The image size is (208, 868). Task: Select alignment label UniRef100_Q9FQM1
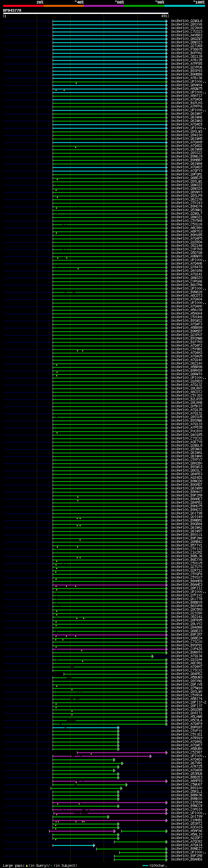(x=187, y=174)
